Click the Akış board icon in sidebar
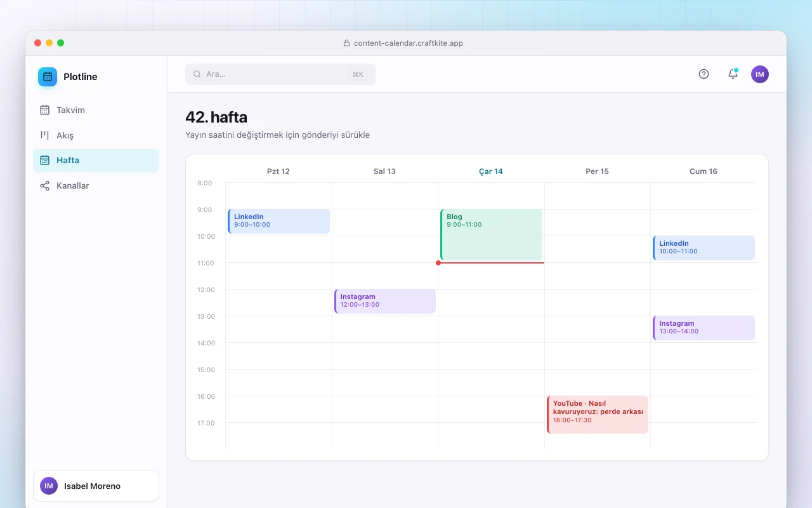812x508 pixels. point(44,135)
